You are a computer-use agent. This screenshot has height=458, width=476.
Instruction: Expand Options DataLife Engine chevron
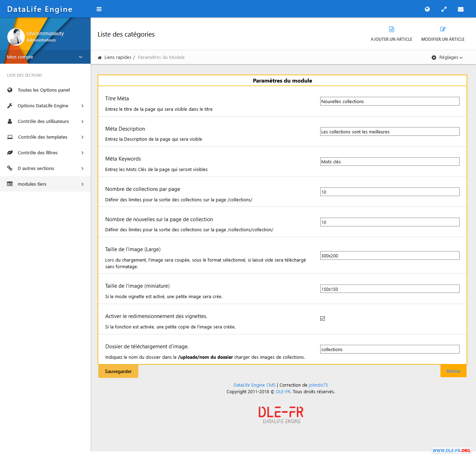83,106
